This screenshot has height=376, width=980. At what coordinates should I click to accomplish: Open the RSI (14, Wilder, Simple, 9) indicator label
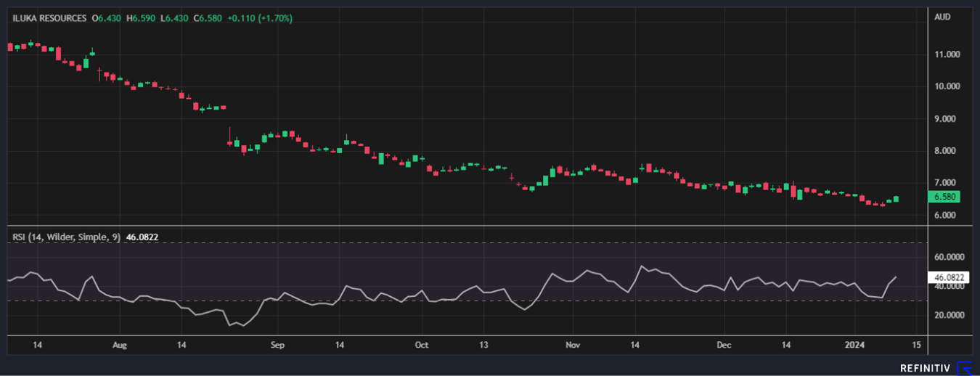click(65, 237)
